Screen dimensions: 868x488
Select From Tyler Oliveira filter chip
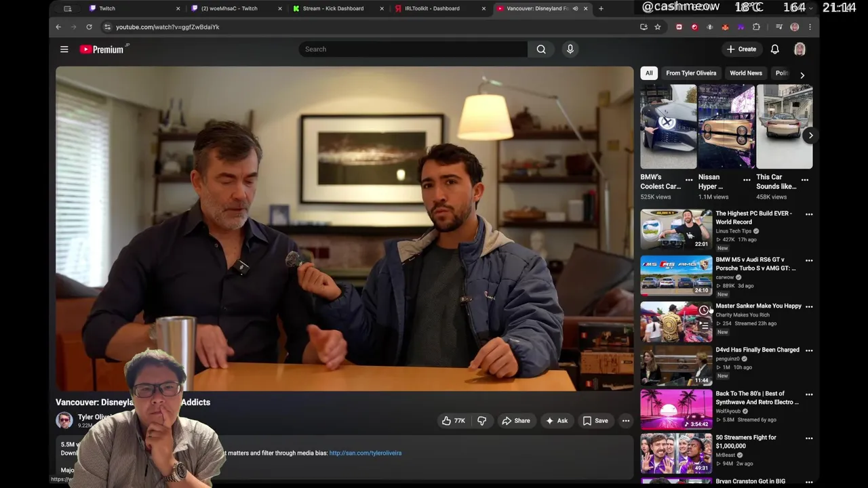click(691, 73)
